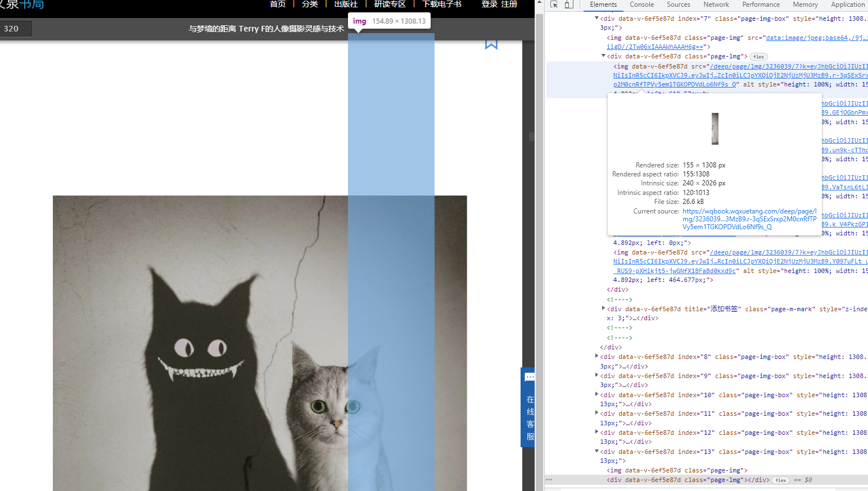Image resolution: width=868 pixels, height=491 pixels.
Task: Open the data:image/jpeg;base64 src link
Action: tap(817, 38)
